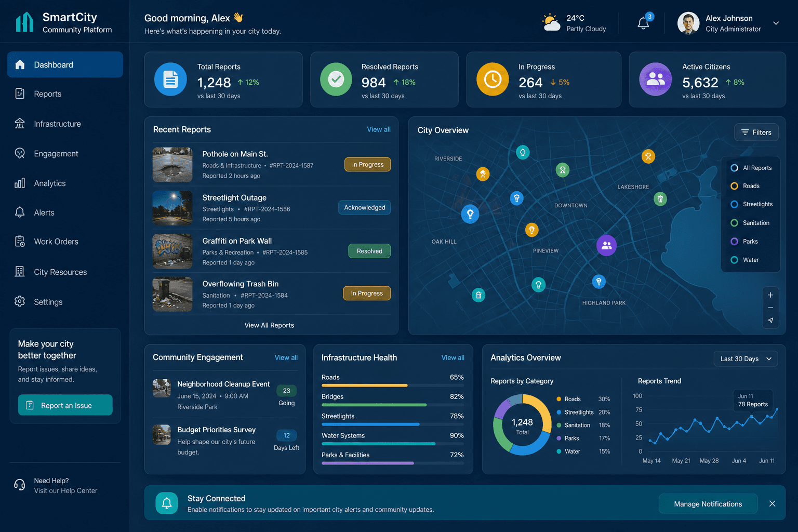Open the Alerts page
798x532 pixels.
[65, 212]
